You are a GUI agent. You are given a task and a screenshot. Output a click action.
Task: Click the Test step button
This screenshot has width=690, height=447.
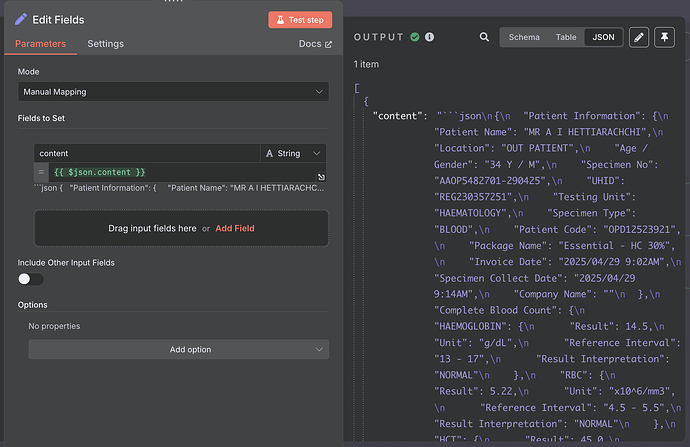[x=300, y=20]
